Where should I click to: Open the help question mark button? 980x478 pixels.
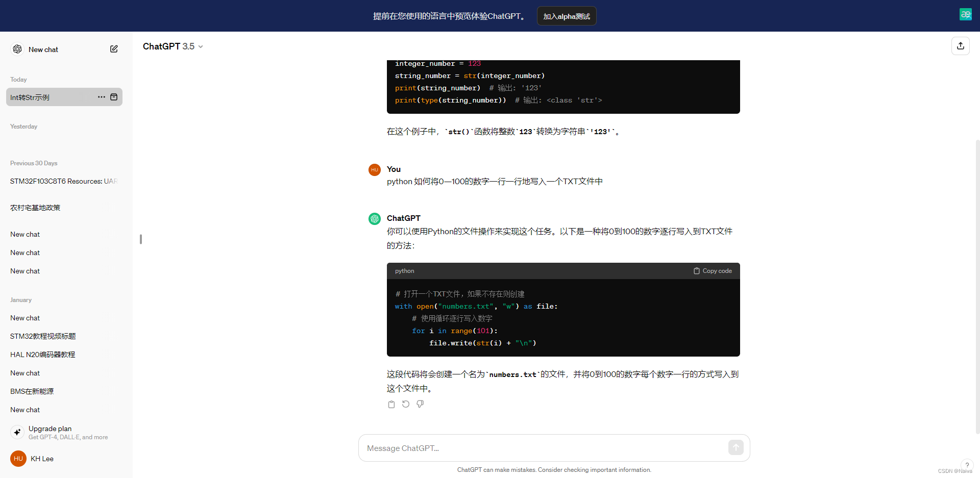(x=967, y=465)
